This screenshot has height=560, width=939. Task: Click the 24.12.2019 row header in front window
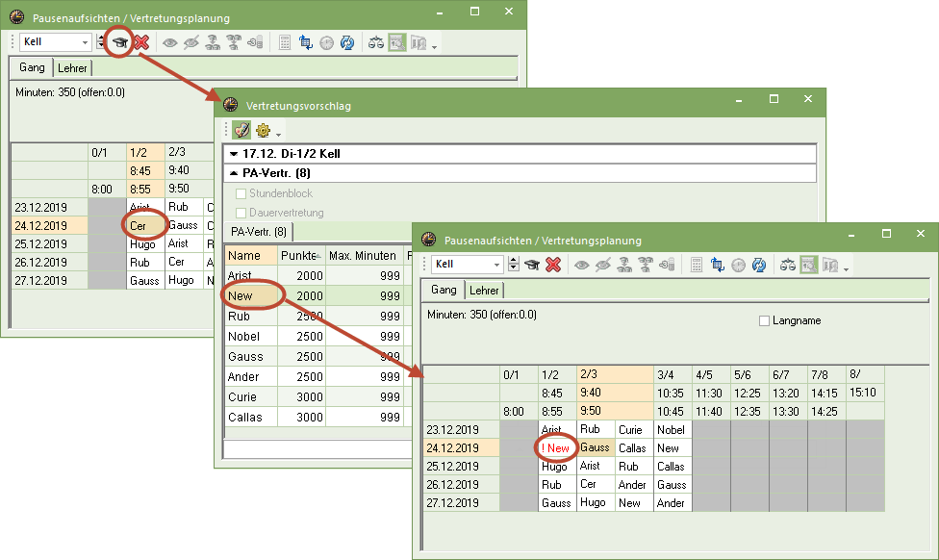461,448
